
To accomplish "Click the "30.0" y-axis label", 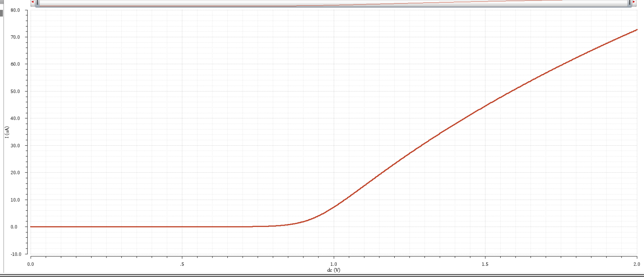I will coord(16,146).
